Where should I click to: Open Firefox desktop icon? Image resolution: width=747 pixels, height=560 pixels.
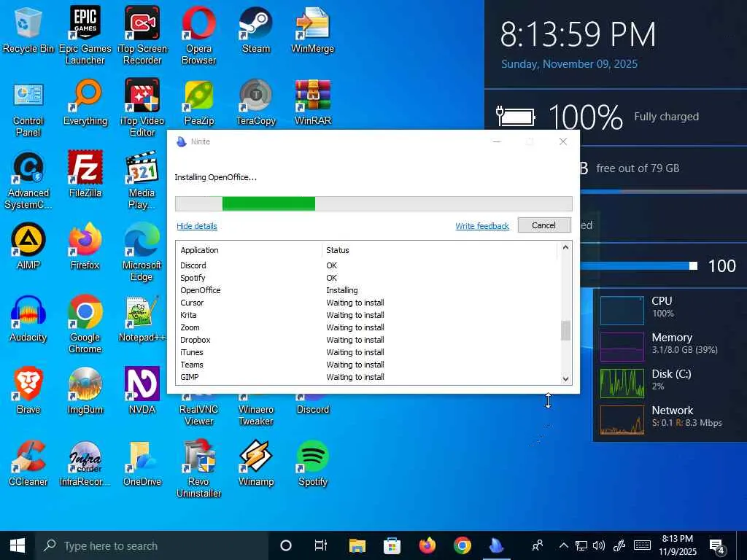[x=85, y=246]
